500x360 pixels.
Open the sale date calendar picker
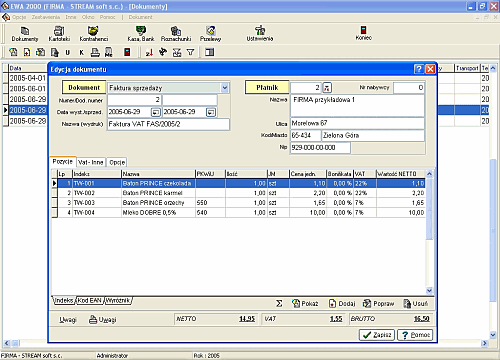[x=211, y=112]
